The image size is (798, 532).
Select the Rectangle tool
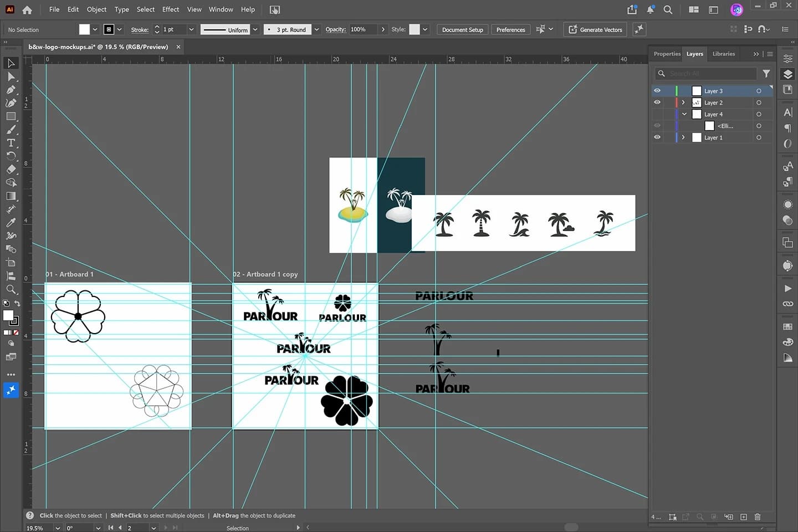11,116
